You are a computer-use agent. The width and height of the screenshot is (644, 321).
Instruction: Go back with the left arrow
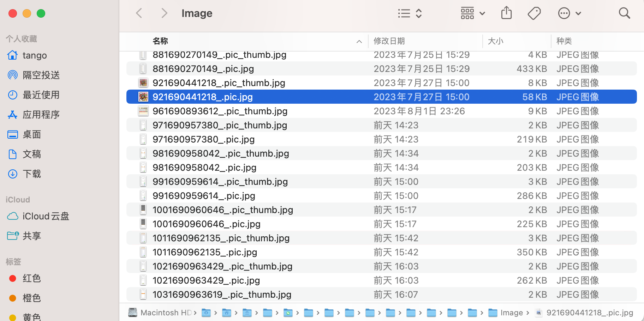pyautogui.click(x=139, y=13)
